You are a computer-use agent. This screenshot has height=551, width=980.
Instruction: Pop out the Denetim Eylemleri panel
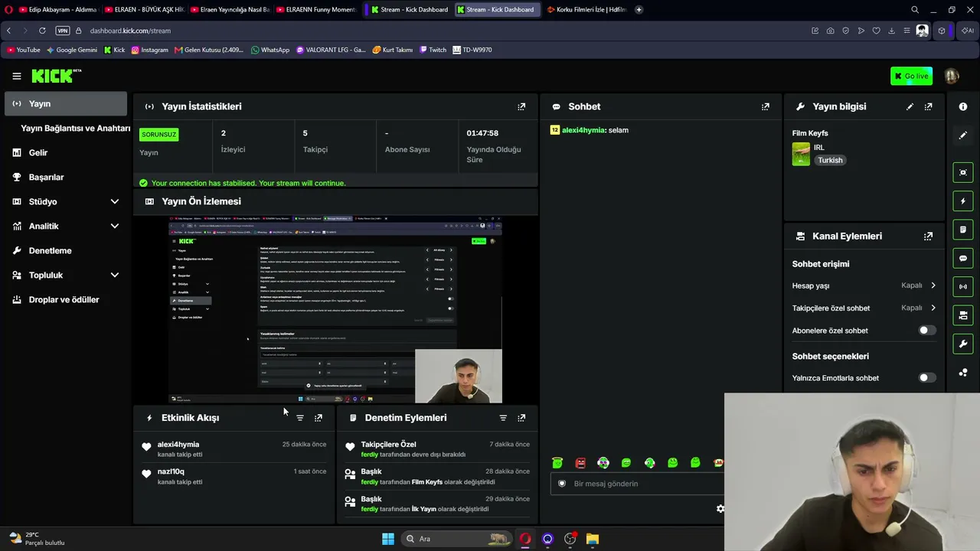(521, 418)
